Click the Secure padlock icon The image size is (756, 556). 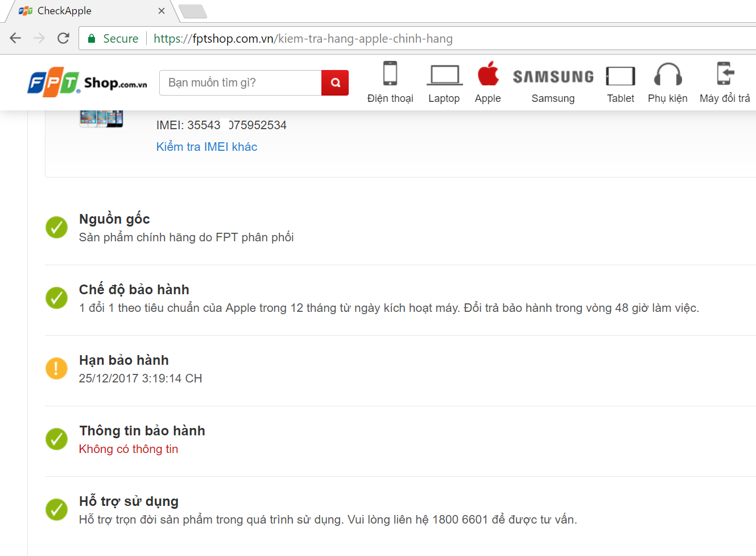click(91, 38)
